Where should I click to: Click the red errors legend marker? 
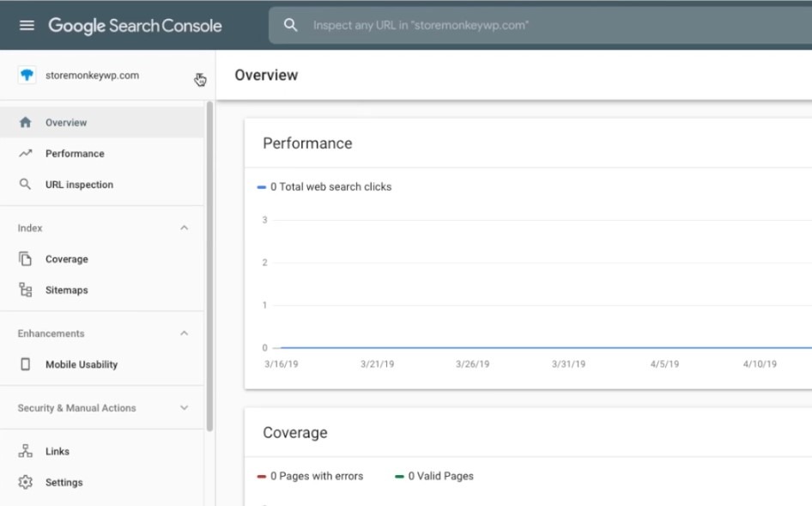(x=262, y=477)
